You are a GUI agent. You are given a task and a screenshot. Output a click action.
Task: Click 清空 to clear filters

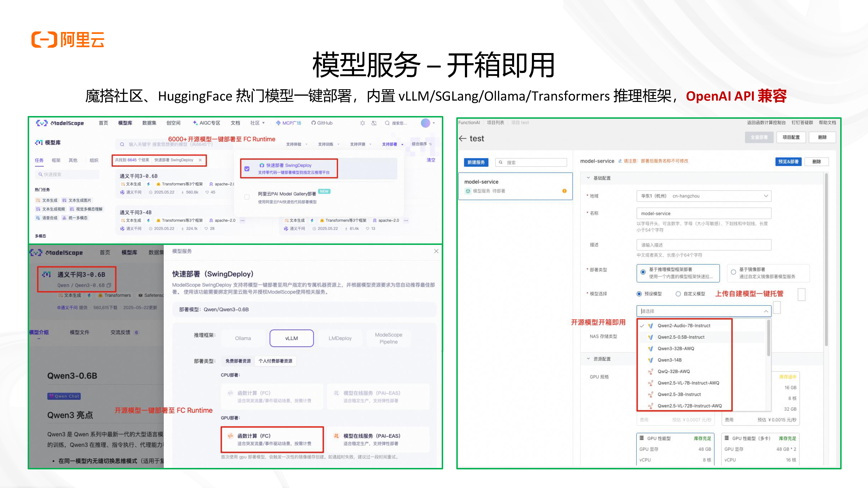tap(431, 160)
